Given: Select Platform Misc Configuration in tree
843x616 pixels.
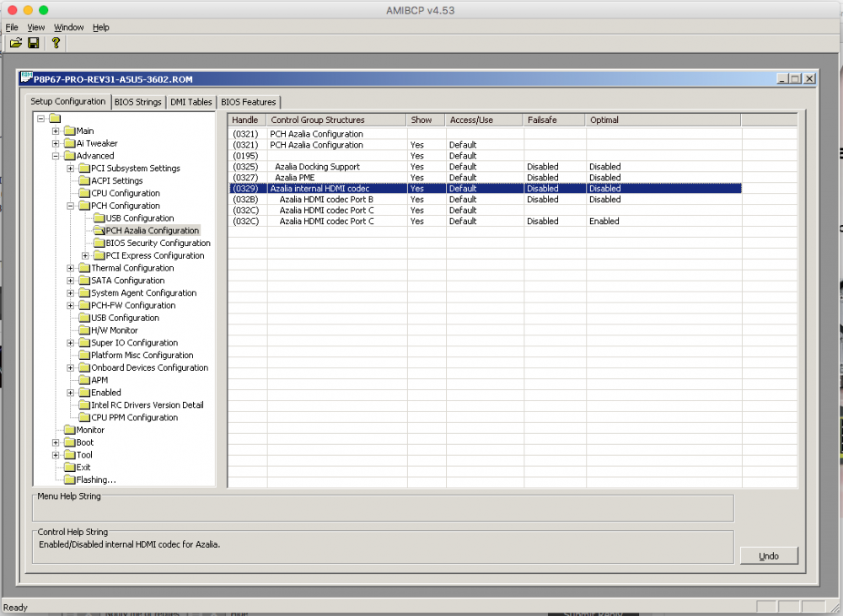Looking at the screenshot, I should tap(142, 355).
